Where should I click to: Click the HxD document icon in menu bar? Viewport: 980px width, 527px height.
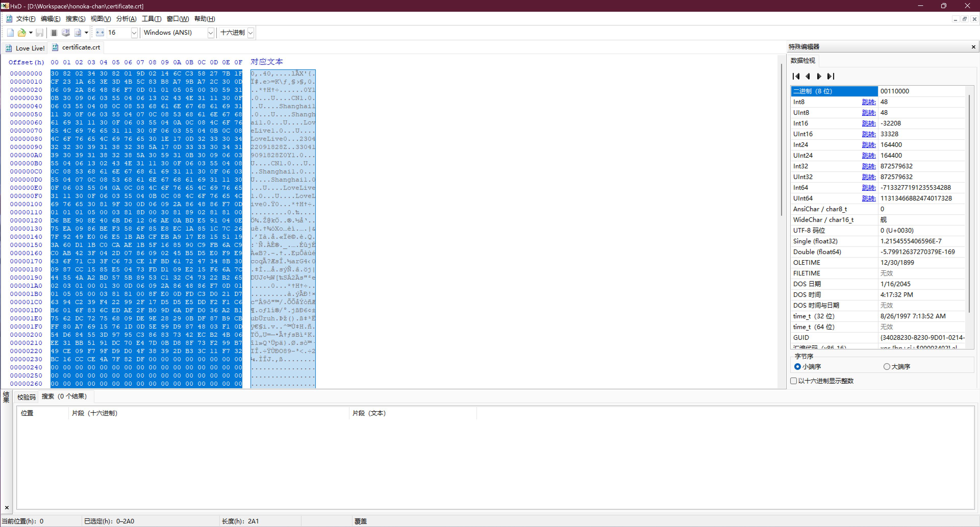(x=9, y=19)
